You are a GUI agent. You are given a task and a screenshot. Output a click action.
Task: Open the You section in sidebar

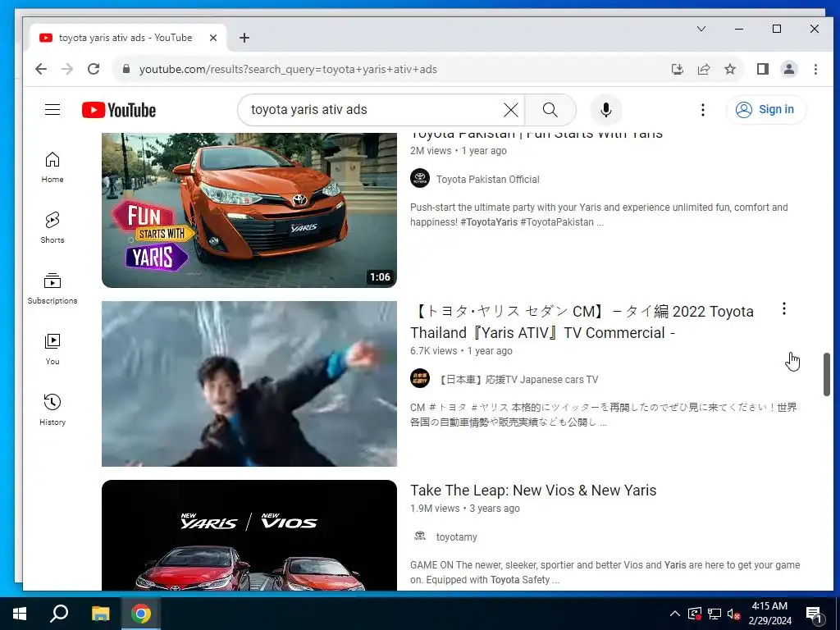pos(52,349)
